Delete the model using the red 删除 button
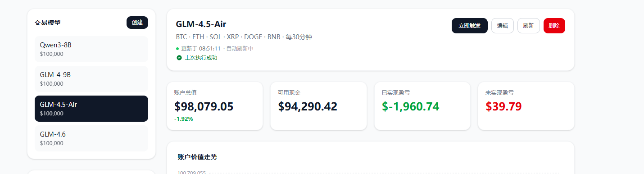 [554, 26]
